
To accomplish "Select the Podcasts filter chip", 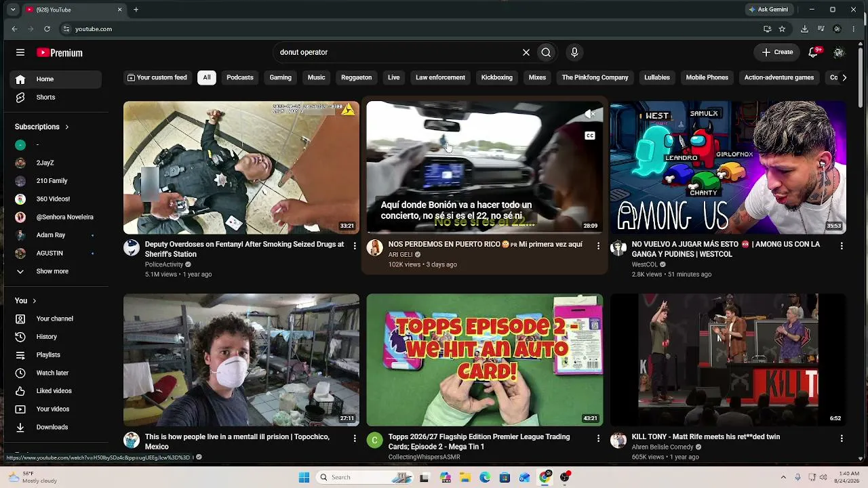I will [x=240, y=77].
